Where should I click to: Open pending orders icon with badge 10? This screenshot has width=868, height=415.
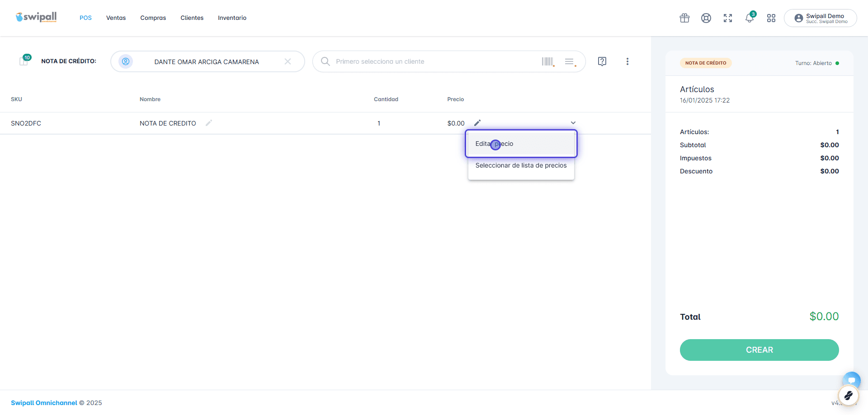[24, 61]
